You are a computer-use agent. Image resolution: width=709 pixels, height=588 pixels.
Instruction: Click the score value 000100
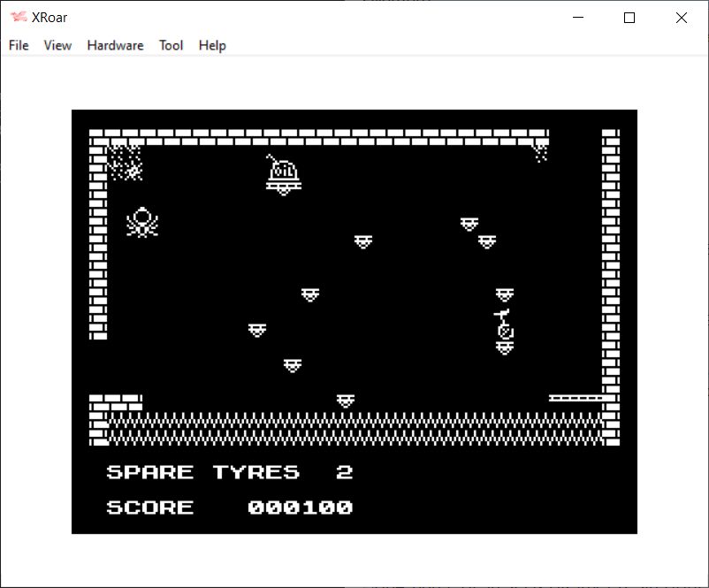click(300, 508)
